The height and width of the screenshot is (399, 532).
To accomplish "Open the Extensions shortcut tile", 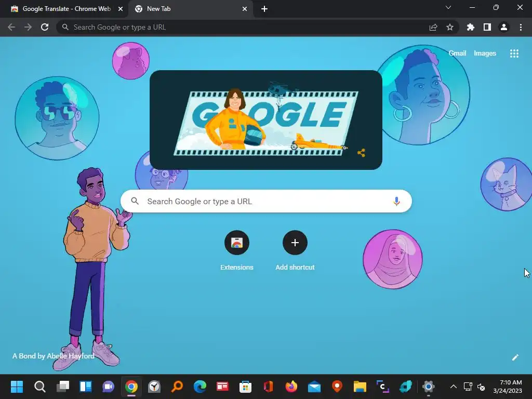I will point(237,250).
